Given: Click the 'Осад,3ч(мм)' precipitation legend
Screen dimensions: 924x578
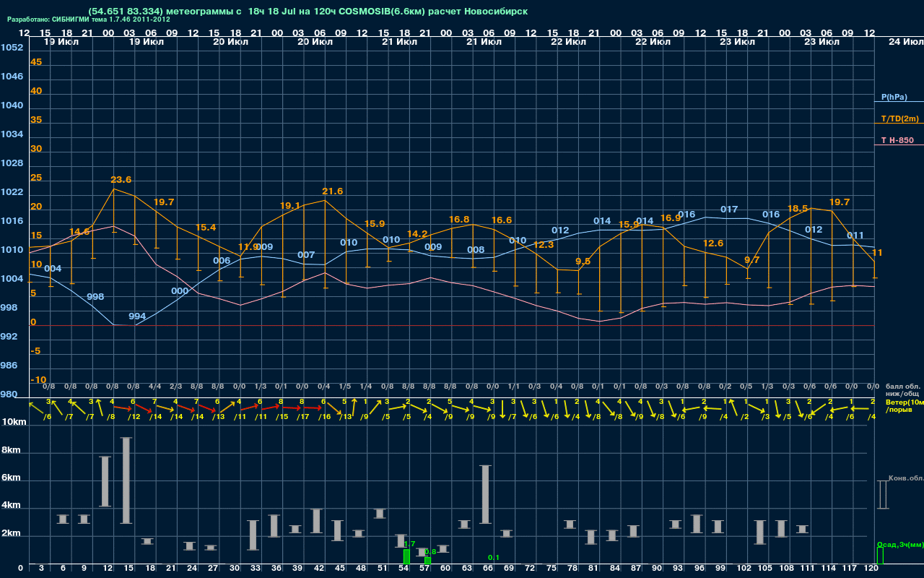Looking at the screenshot, I should [900, 544].
